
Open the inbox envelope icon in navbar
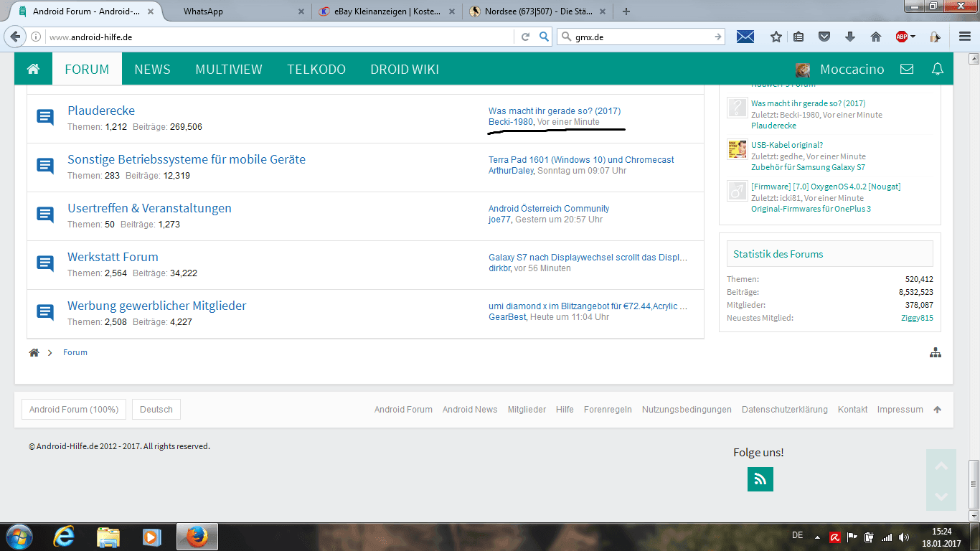[x=907, y=70]
